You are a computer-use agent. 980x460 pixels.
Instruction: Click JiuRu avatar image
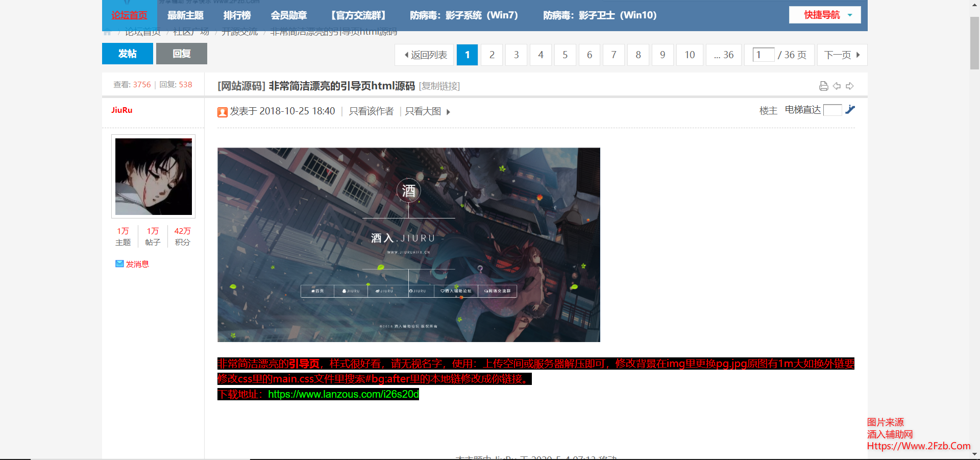pyautogui.click(x=154, y=177)
